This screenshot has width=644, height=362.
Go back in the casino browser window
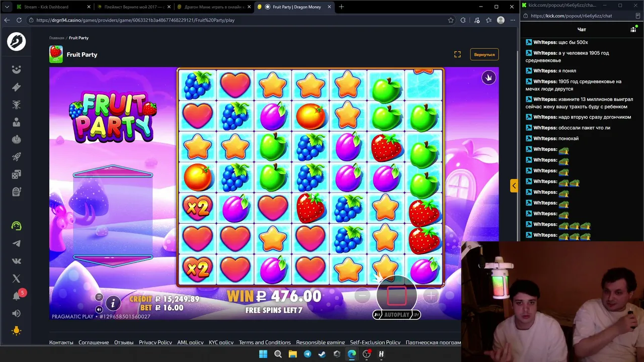coord(7,20)
